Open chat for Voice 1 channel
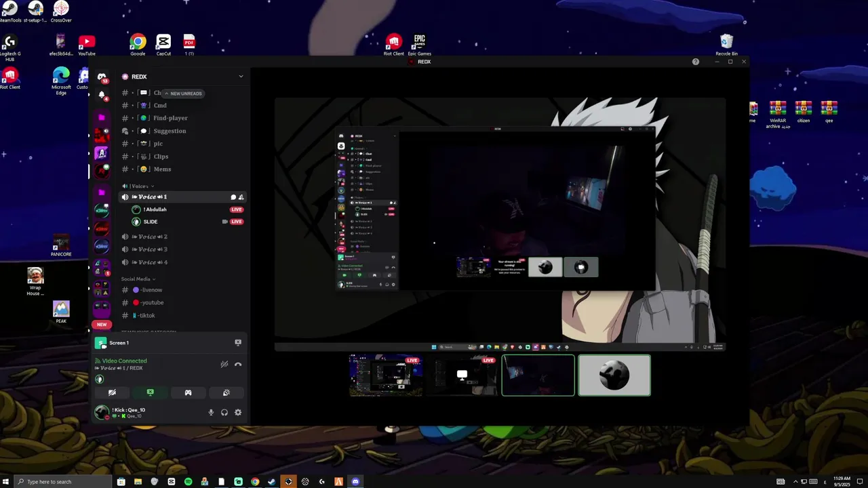 (x=233, y=197)
